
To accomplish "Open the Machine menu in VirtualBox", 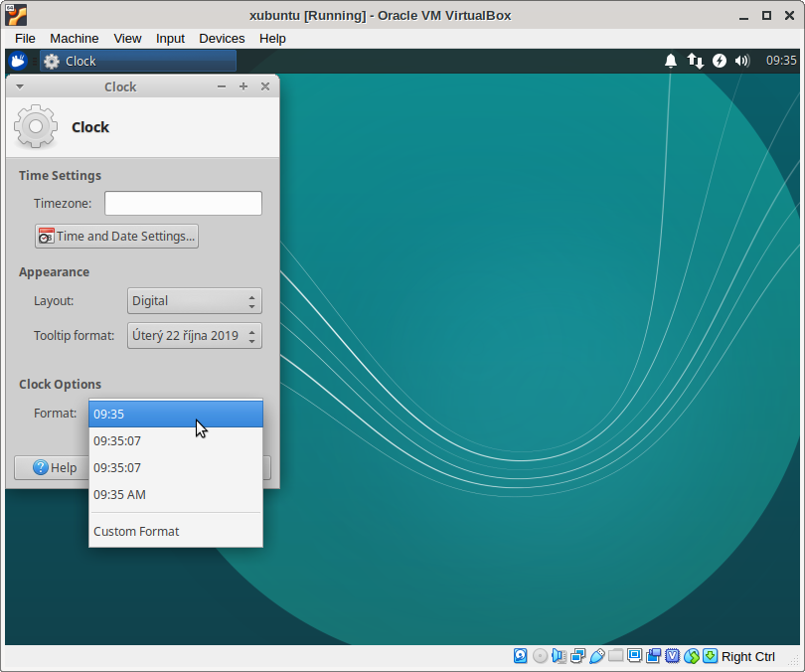I will click(x=75, y=38).
